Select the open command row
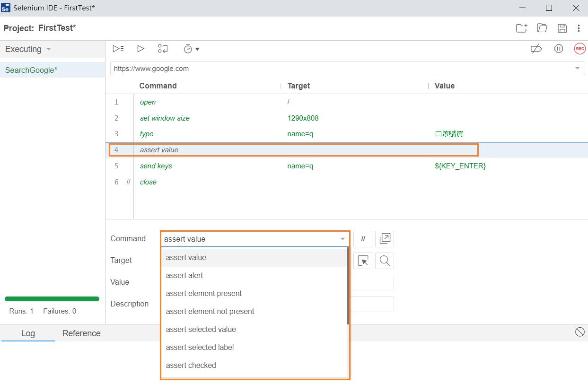The height and width of the screenshot is (384, 588). coord(347,102)
